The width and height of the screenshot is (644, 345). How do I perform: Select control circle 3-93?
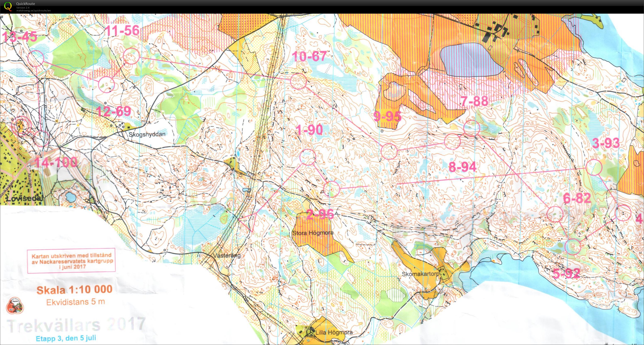click(x=594, y=167)
